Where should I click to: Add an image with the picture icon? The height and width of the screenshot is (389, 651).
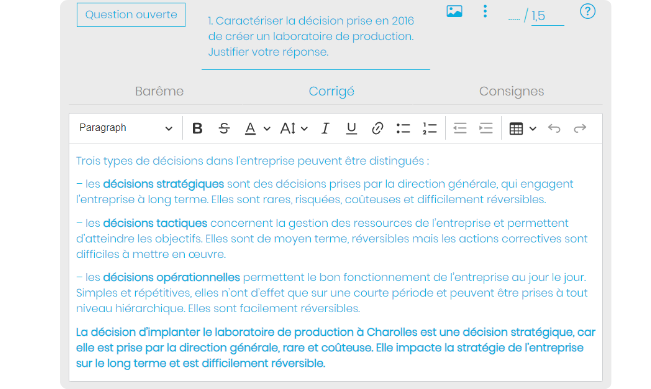pyautogui.click(x=454, y=11)
